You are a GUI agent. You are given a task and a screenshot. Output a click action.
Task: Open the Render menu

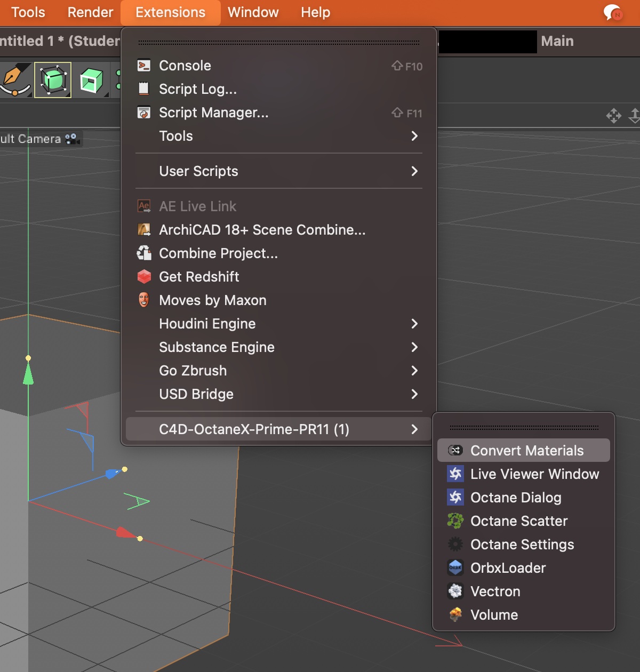[90, 12]
